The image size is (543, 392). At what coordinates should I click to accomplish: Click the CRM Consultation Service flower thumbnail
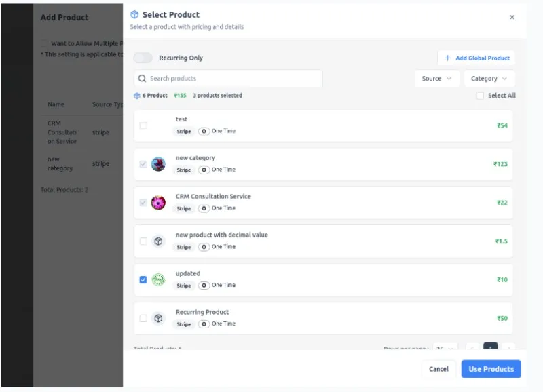pos(158,203)
